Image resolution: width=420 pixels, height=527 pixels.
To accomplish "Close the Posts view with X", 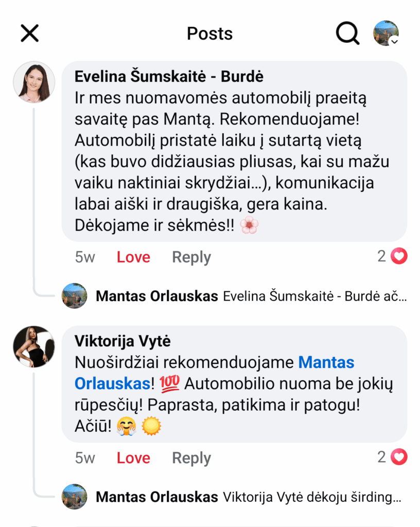I will 29,33.
